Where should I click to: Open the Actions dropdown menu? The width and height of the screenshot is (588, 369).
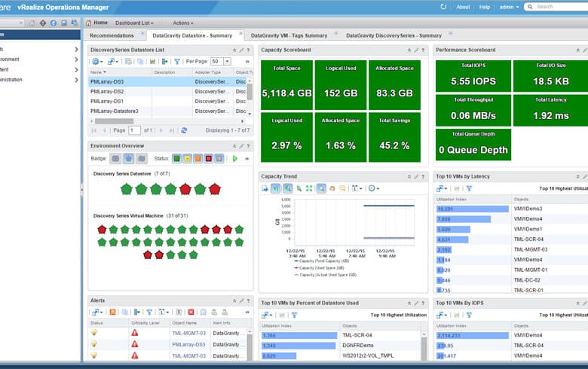coord(183,23)
